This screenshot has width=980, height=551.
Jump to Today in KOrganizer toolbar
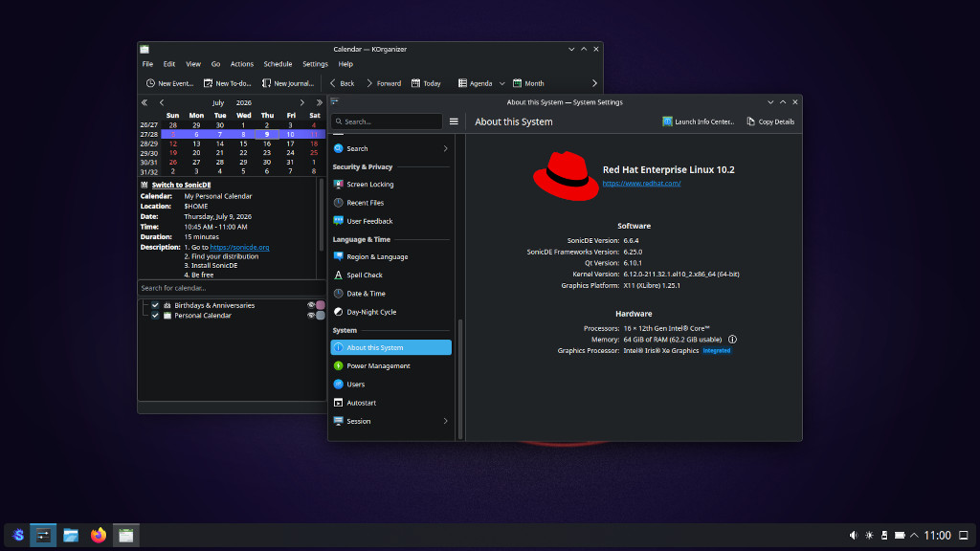tap(426, 83)
